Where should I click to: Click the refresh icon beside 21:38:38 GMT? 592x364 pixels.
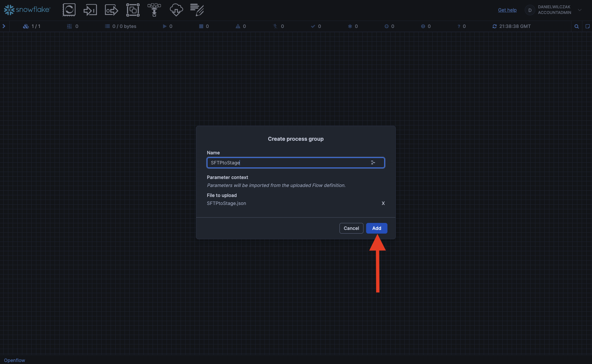(x=494, y=26)
